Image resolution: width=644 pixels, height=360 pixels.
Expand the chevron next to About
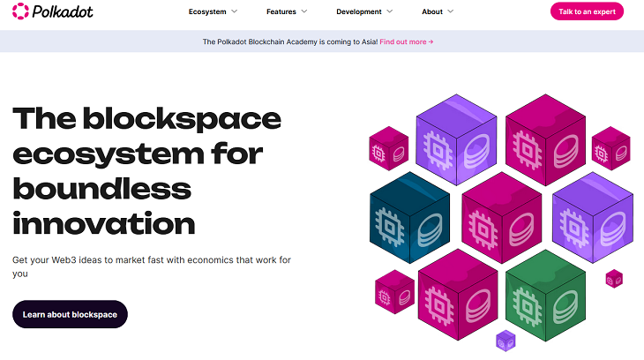coord(451,11)
